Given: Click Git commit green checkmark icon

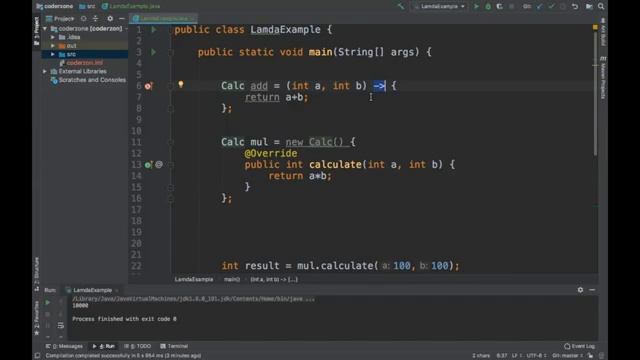Looking at the screenshot, I should click(x=551, y=6).
